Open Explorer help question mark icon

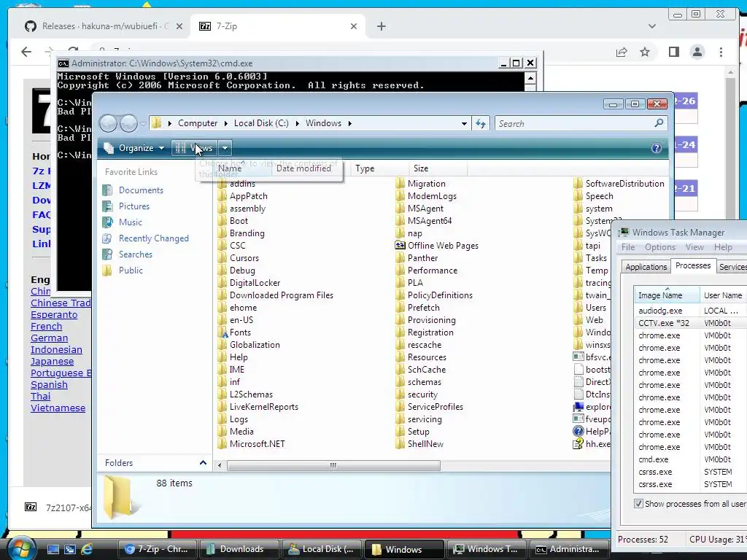[x=656, y=148]
